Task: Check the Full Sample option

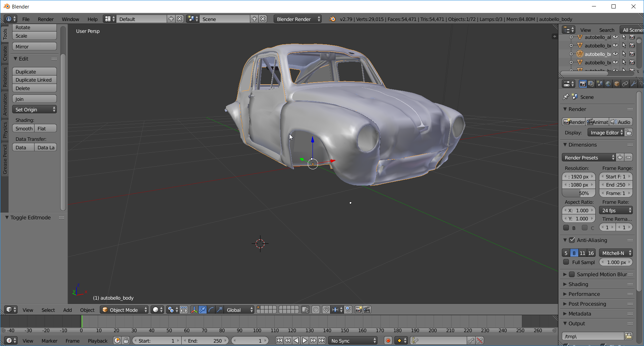Action: click(566, 262)
